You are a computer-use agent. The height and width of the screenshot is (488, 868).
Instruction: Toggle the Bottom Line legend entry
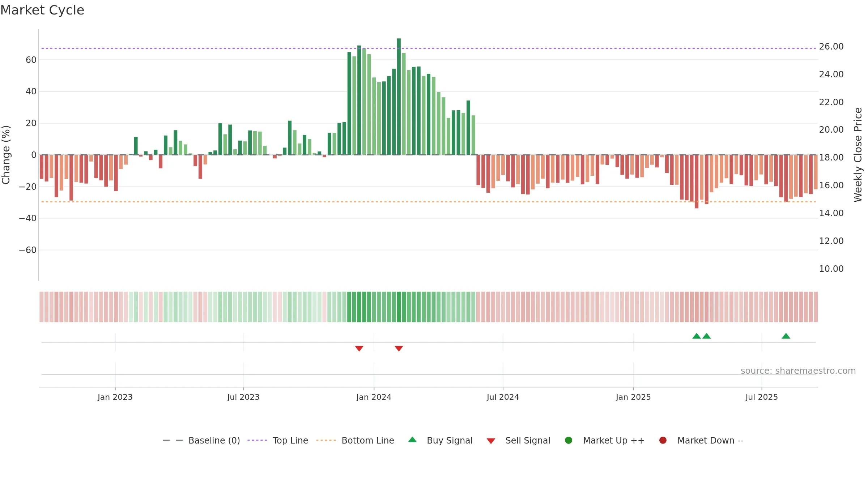coord(355,440)
